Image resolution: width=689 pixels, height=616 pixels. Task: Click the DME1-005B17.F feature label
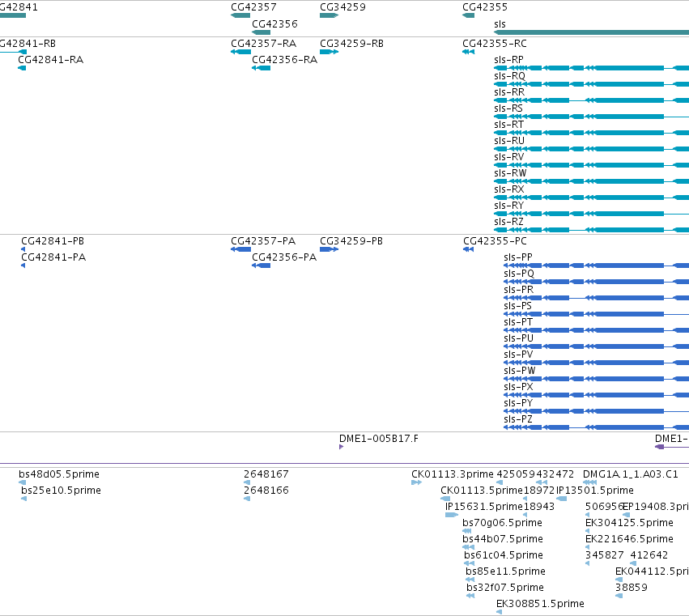coord(379,439)
